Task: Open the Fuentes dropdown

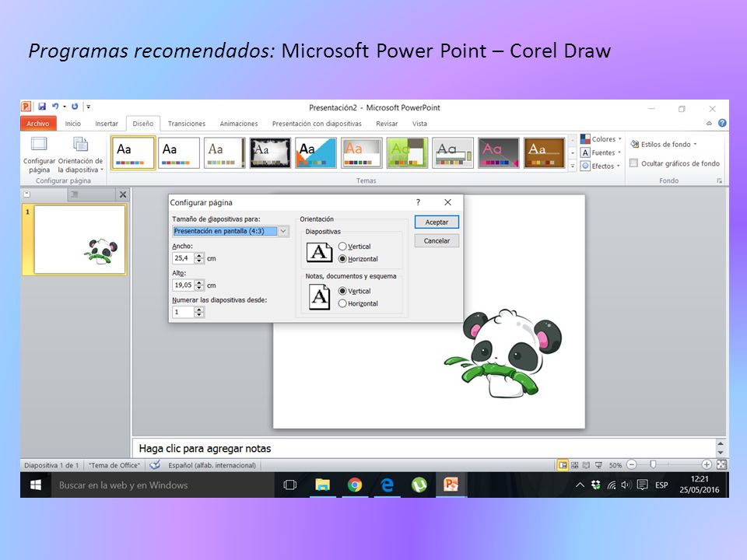Action: (601, 152)
